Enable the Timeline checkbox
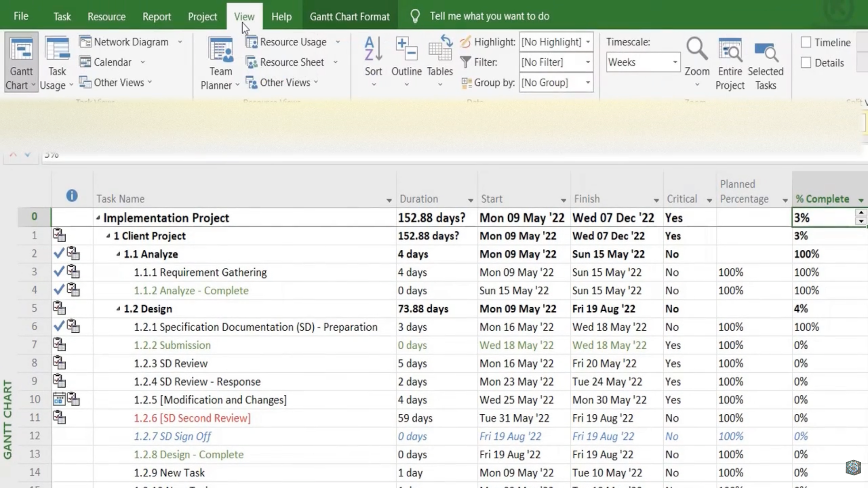This screenshot has width=868, height=488. (806, 42)
